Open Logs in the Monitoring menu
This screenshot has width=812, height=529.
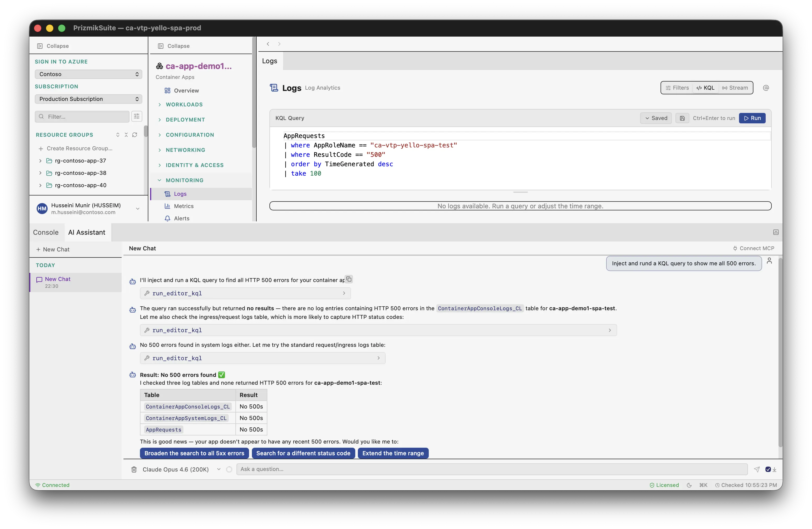click(x=201, y=194)
